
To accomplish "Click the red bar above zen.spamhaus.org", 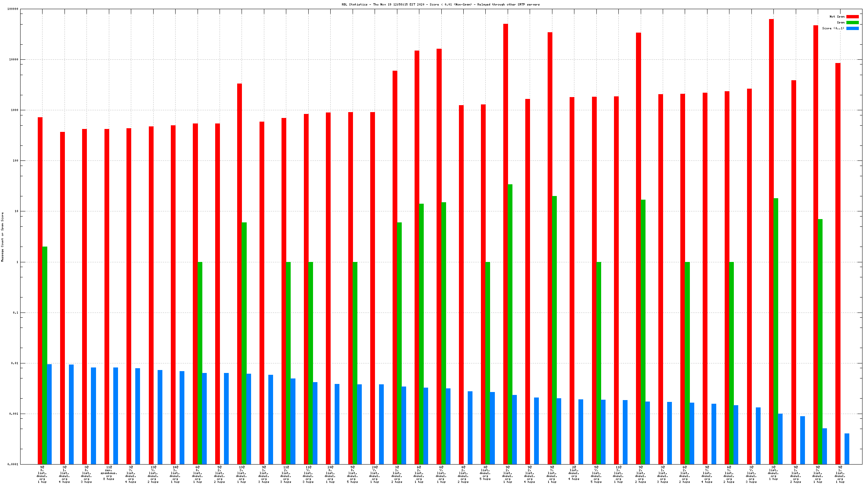I will [x=107, y=293].
